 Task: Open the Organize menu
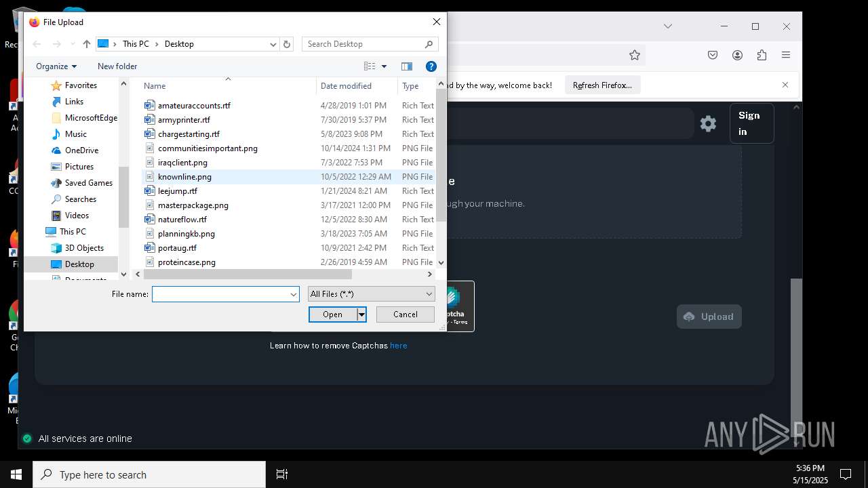click(x=56, y=66)
